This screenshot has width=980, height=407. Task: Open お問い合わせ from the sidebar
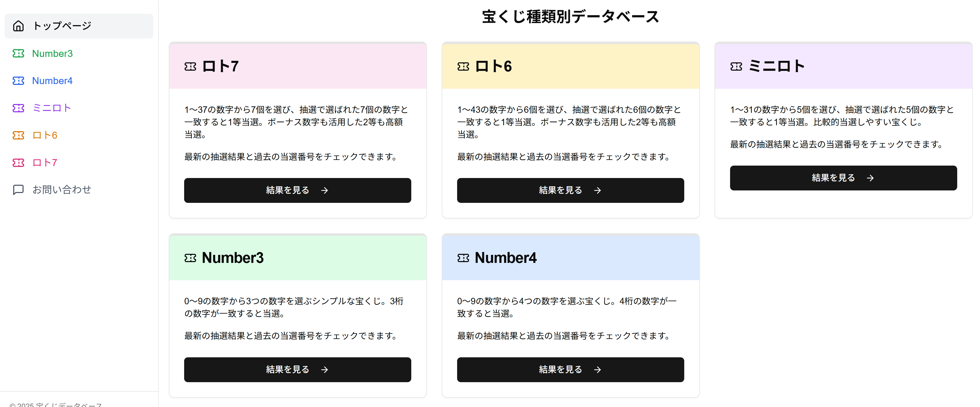coord(62,190)
